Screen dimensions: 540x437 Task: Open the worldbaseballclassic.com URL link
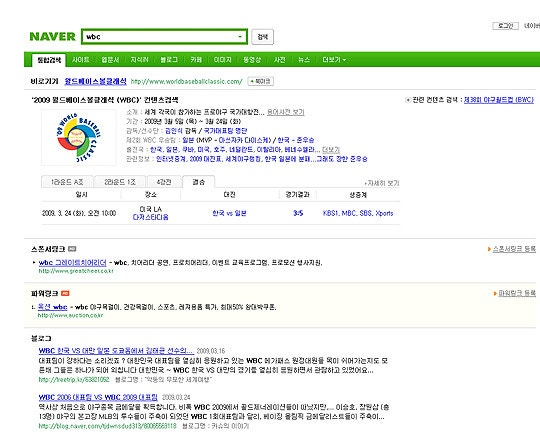tap(187, 82)
